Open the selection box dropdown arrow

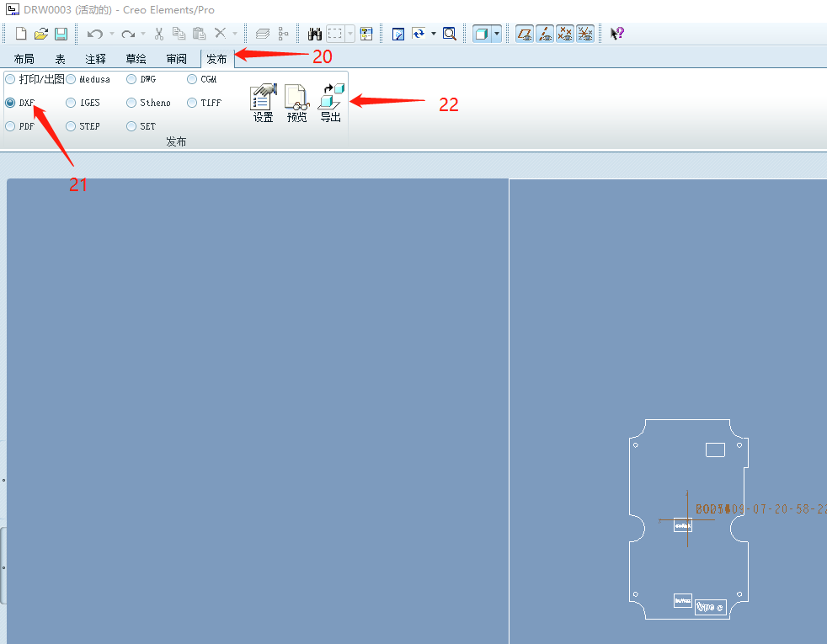(350, 34)
